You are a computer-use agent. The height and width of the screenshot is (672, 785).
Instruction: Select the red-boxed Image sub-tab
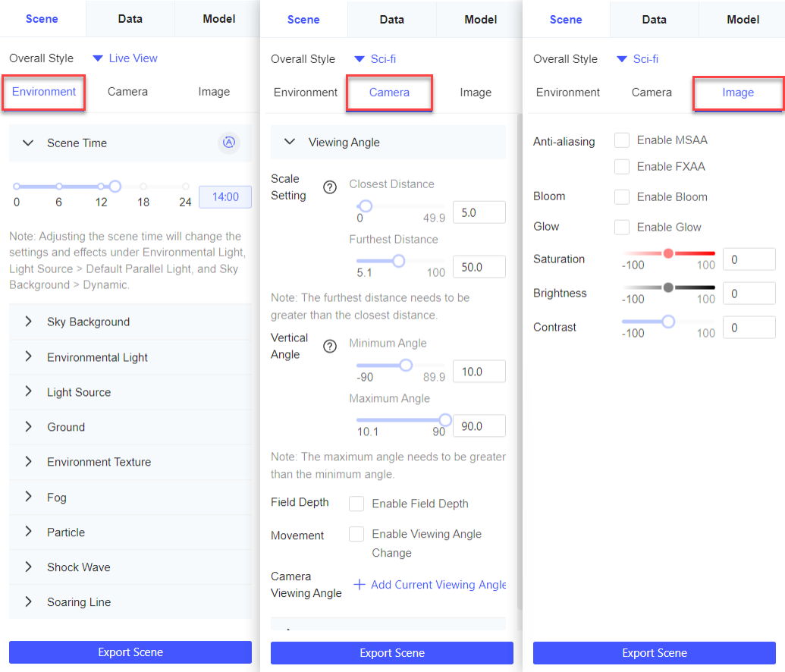click(738, 93)
